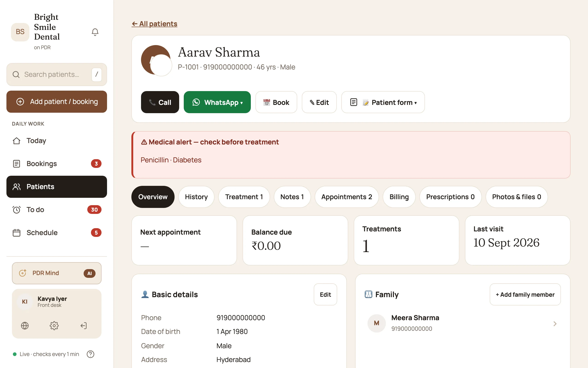This screenshot has width=588, height=368.
Task: Switch to the History tab
Action: point(196,197)
